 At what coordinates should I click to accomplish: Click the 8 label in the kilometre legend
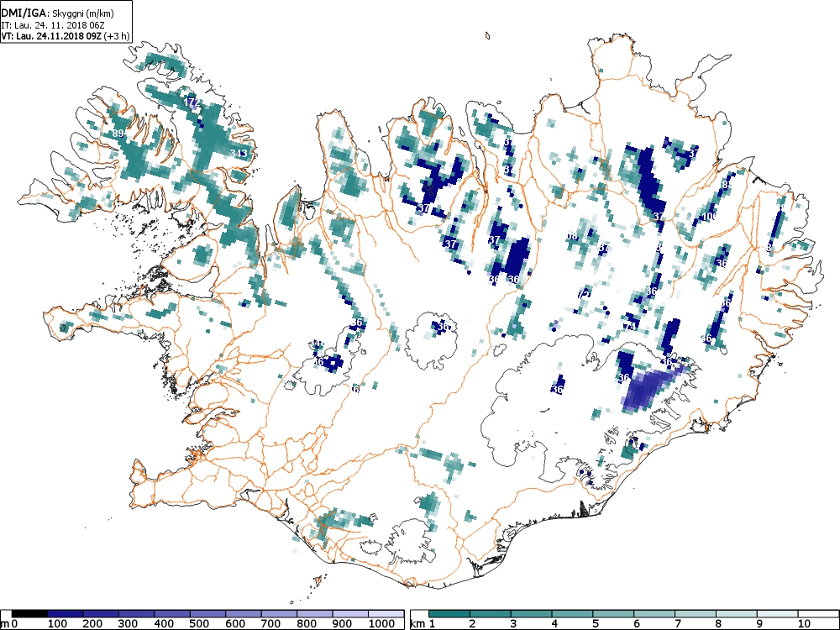click(x=718, y=623)
